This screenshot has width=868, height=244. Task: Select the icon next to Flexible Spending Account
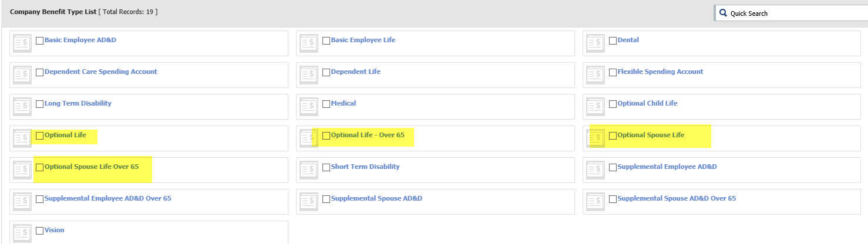(596, 74)
